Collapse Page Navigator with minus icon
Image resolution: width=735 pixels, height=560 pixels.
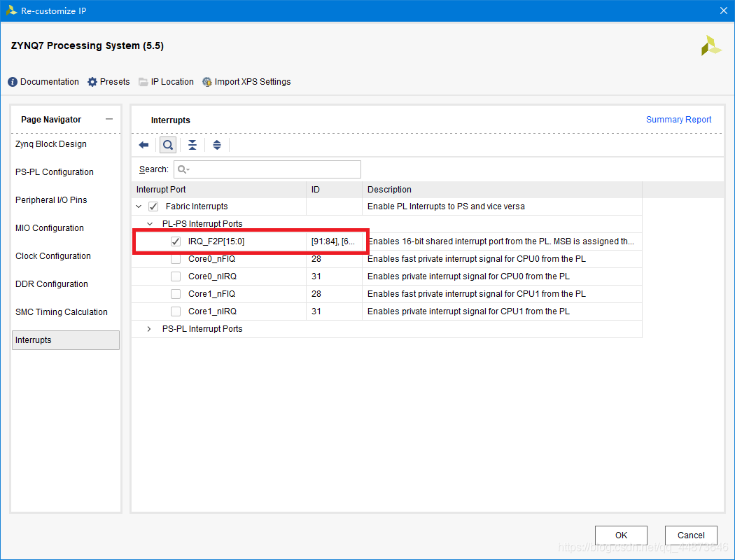click(109, 120)
